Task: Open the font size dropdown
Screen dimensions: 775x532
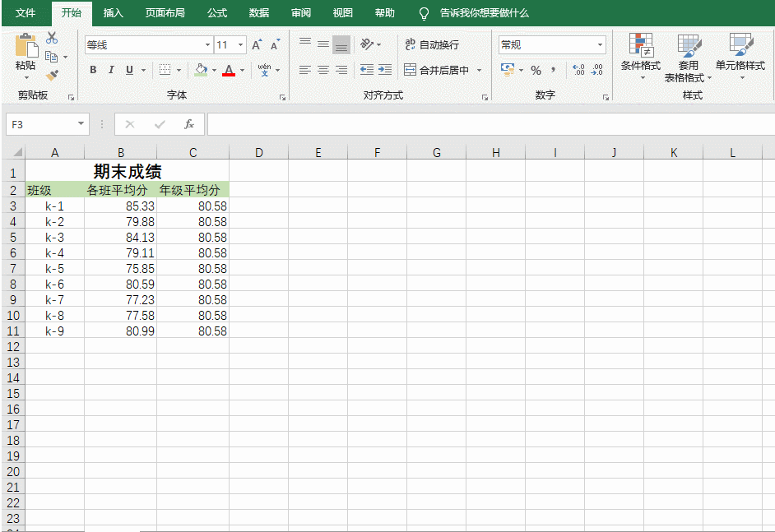Action: coord(241,45)
